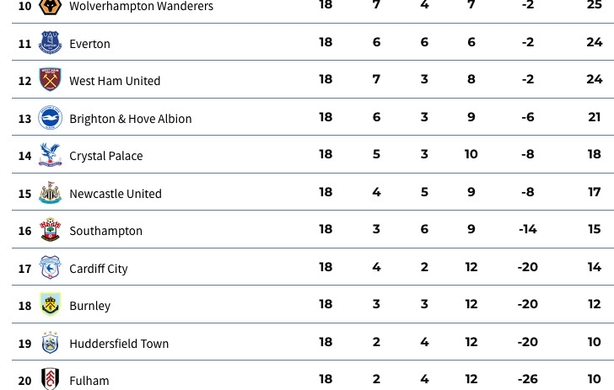Click the Wolverhampton Wanderers wolf logo

coord(50,6)
